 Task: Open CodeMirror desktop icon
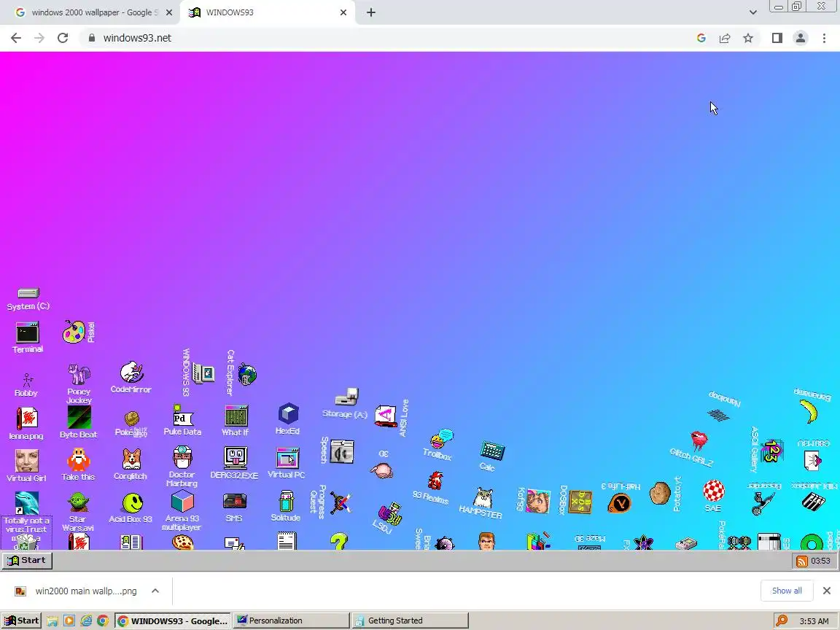(x=131, y=373)
